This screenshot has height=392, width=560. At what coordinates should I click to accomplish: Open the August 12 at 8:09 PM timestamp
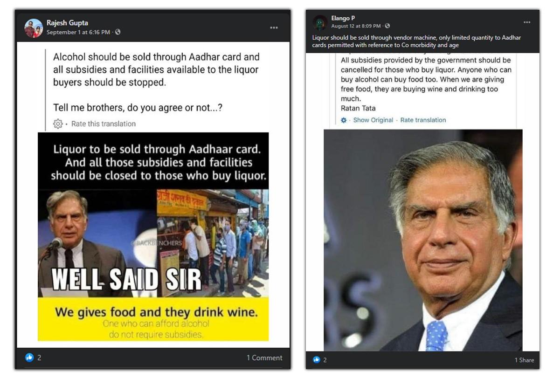pyautogui.click(x=356, y=26)
